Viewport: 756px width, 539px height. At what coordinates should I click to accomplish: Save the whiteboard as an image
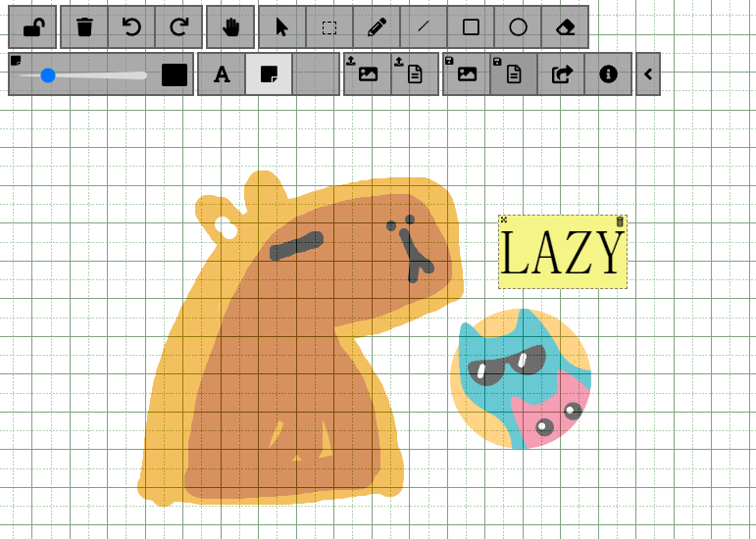pyautogui.click(x=466, y=74)
